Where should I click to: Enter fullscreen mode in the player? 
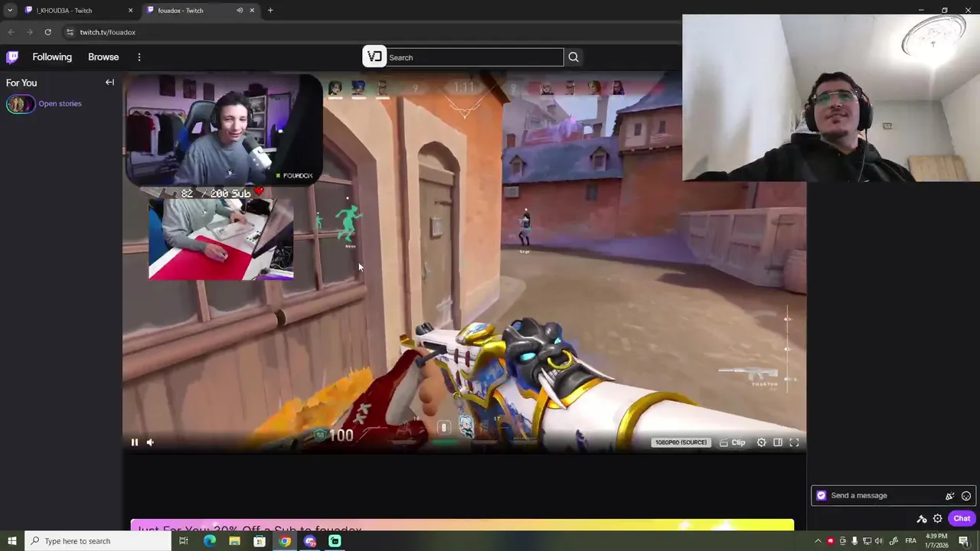[x=794, y=442]
